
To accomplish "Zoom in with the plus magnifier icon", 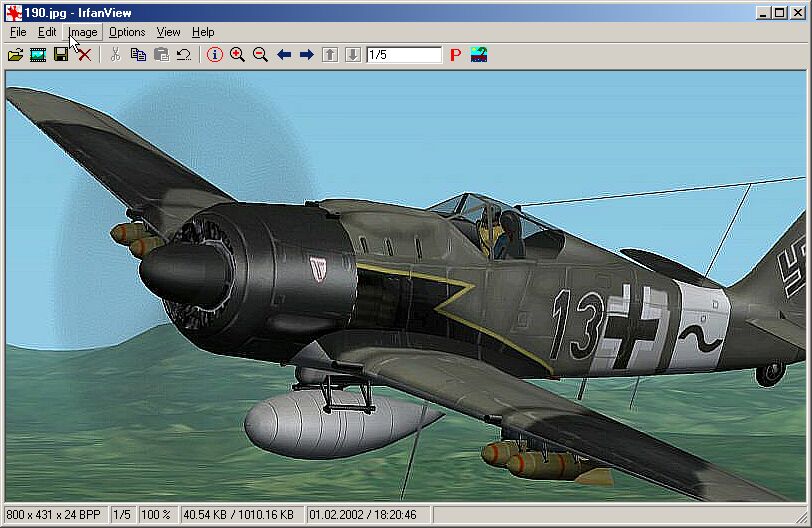I will click(237, 54).
